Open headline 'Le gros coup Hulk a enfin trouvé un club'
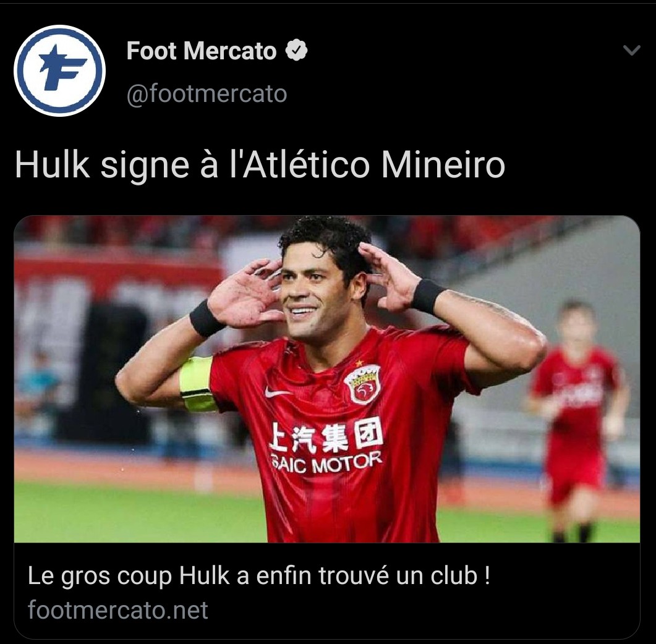656x644 pixels. click(x=258, y=576)
